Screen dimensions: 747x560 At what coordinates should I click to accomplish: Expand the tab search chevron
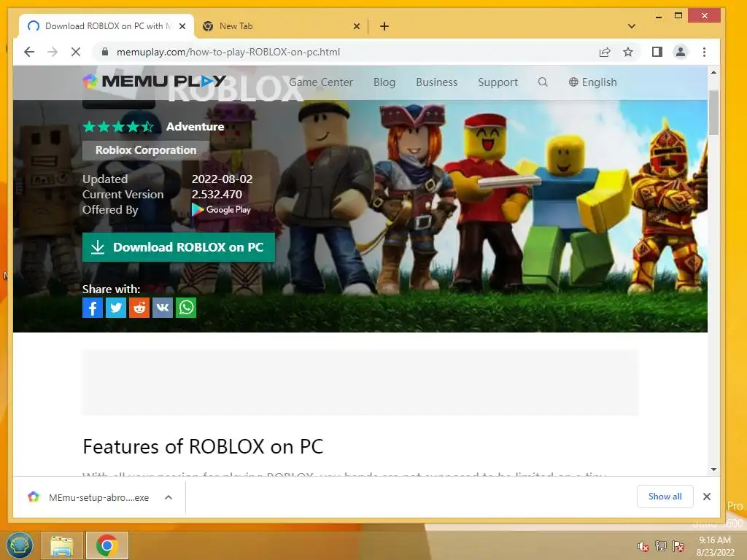[x=632, y=26]
